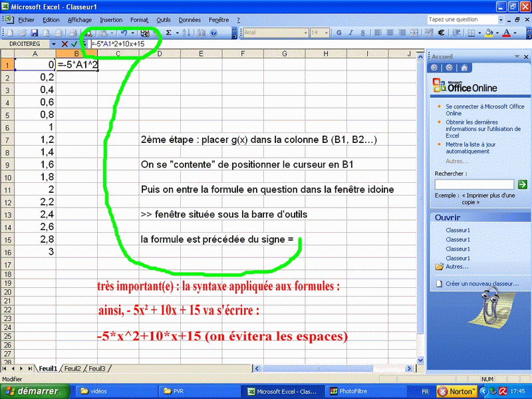Click the Undo arrow icon
The image size is (532, 399).
point(124,33)
